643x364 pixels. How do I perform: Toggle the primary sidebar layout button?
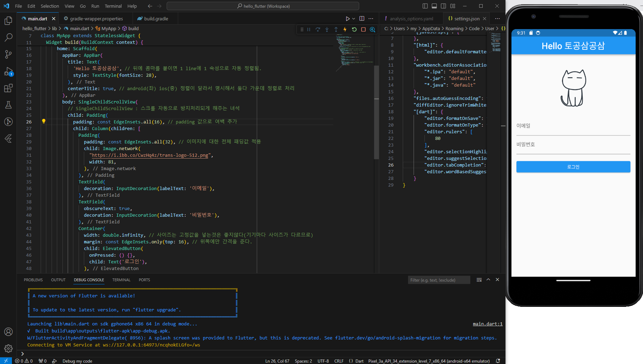click(425, 6)
